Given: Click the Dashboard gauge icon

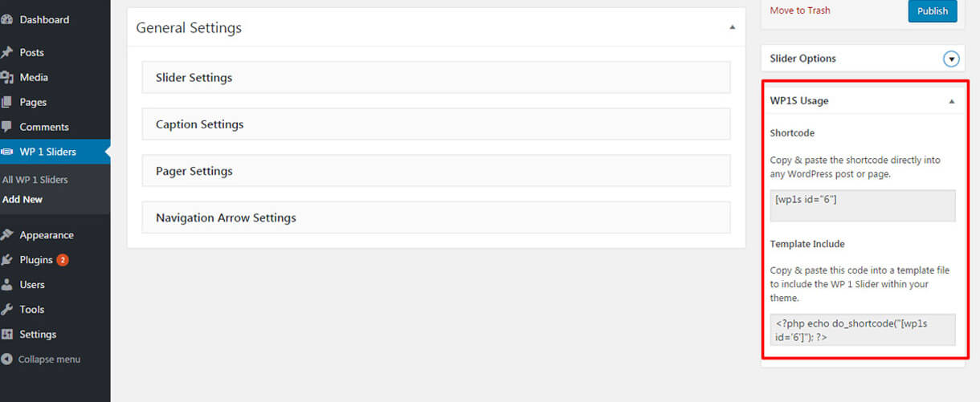Looking at the screenshot, I should 6,19.
